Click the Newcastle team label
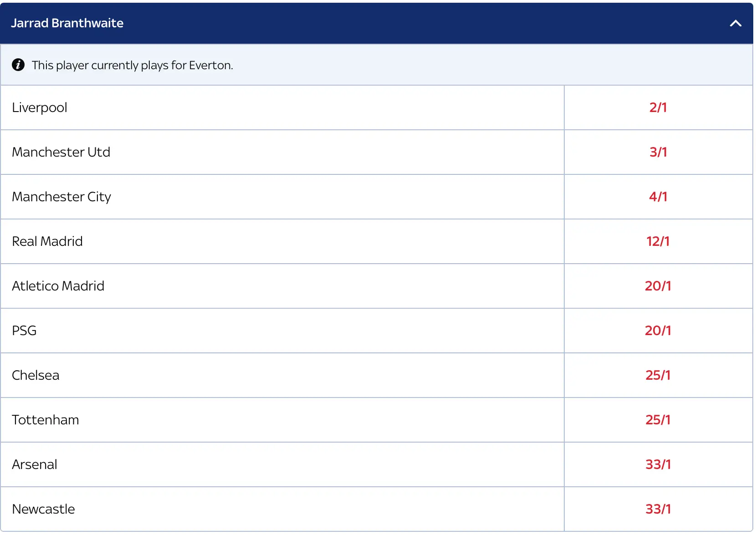 tap(43, 509)
